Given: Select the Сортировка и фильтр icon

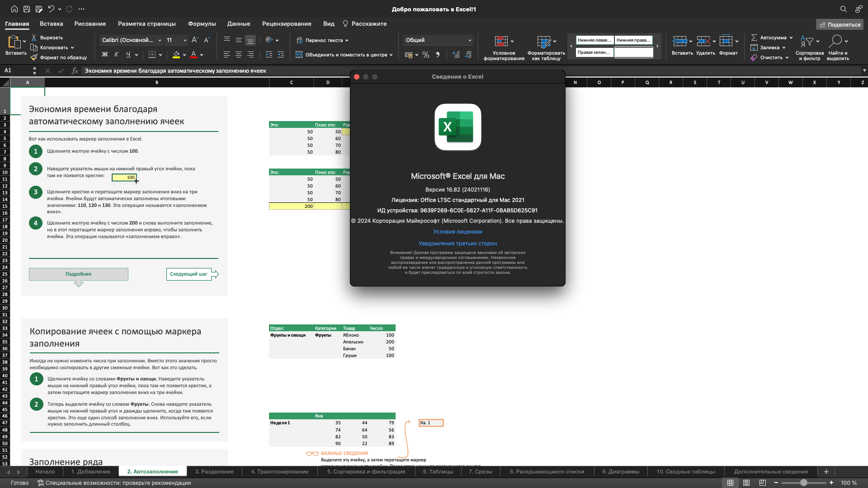Looking at the screenshot, I should pos(810,47).
